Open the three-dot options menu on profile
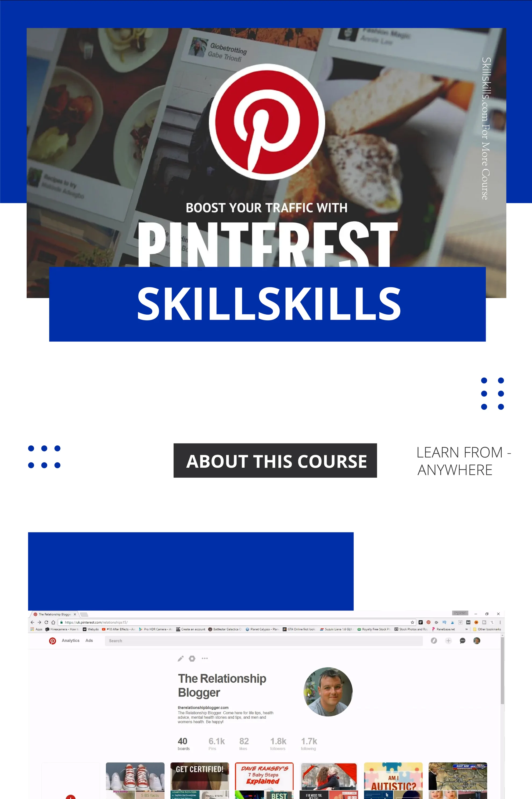 click(x=204, y=658)
